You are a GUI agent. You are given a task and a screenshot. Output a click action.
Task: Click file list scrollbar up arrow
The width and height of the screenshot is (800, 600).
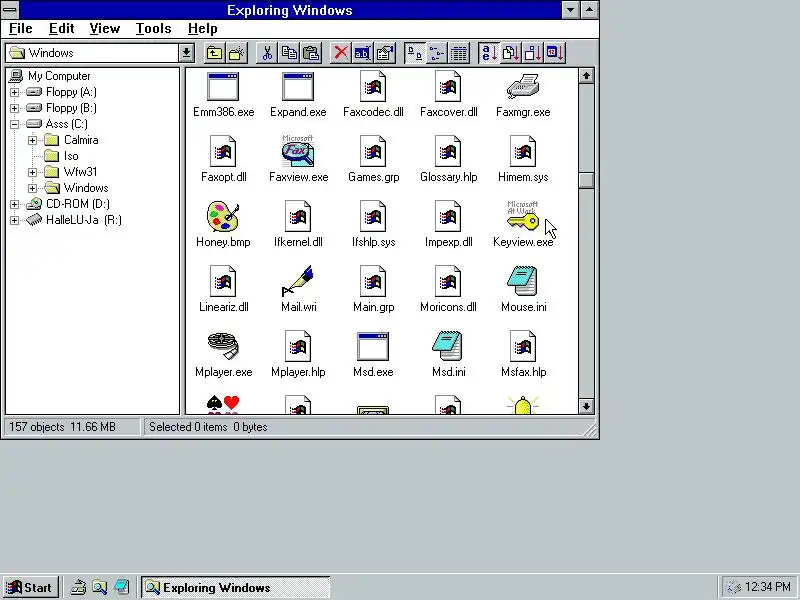click(x=586, y=76)
